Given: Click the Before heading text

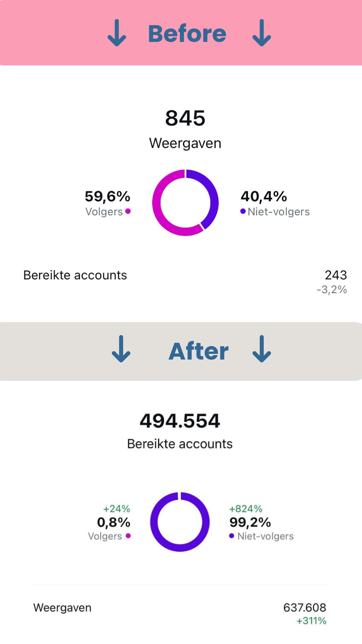Looking at the screenshot, I should click(187, 34).
